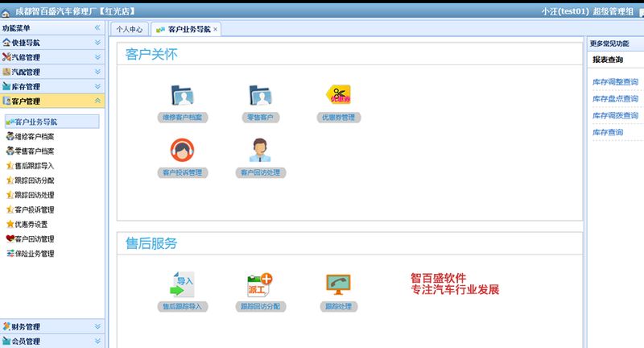Close the 客户业务导航 tab
The width and height of the screenshot is (644, 348).
[215, 29]
